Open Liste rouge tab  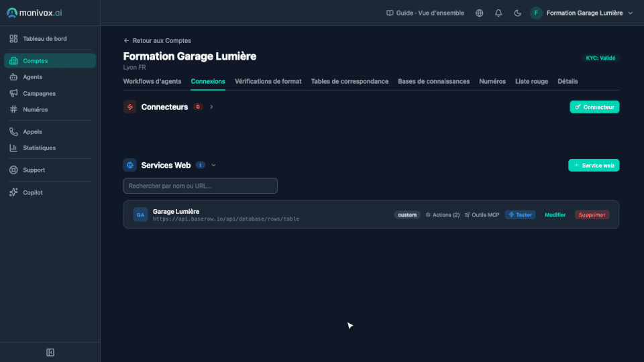point(531,81)
